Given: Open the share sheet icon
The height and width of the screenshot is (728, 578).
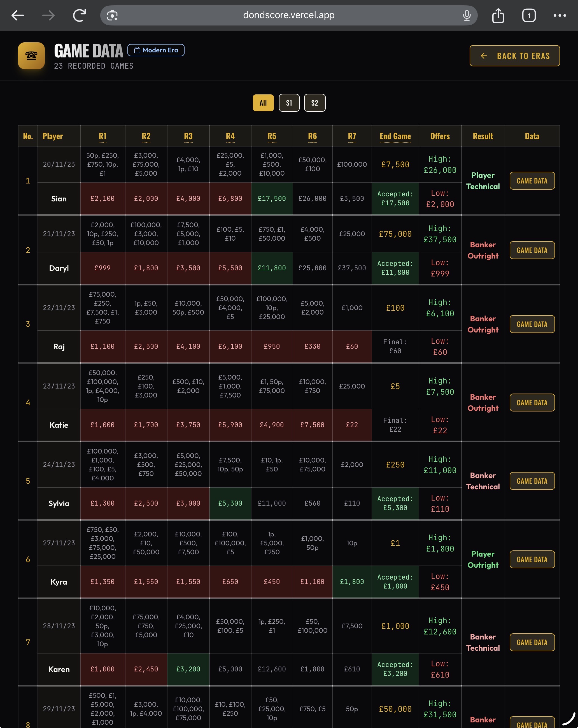Looking at the screenshot, I should (498, 15).
